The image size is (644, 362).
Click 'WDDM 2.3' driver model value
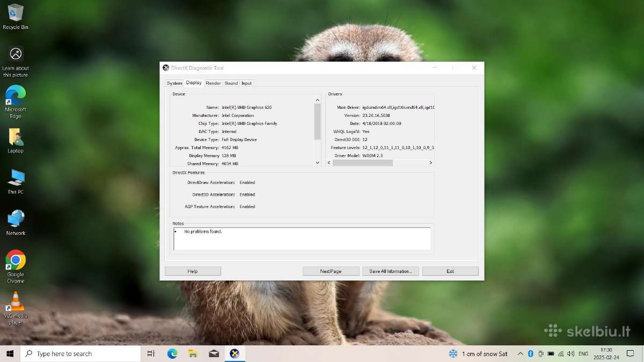[x=373, y=156]
